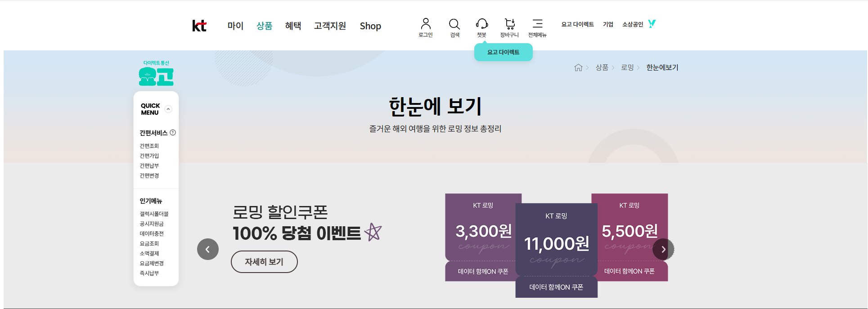Viewport: 868px width, 309px height.
Task: Click 로밍 in the breadcrumb
Action: click(627, 67)
